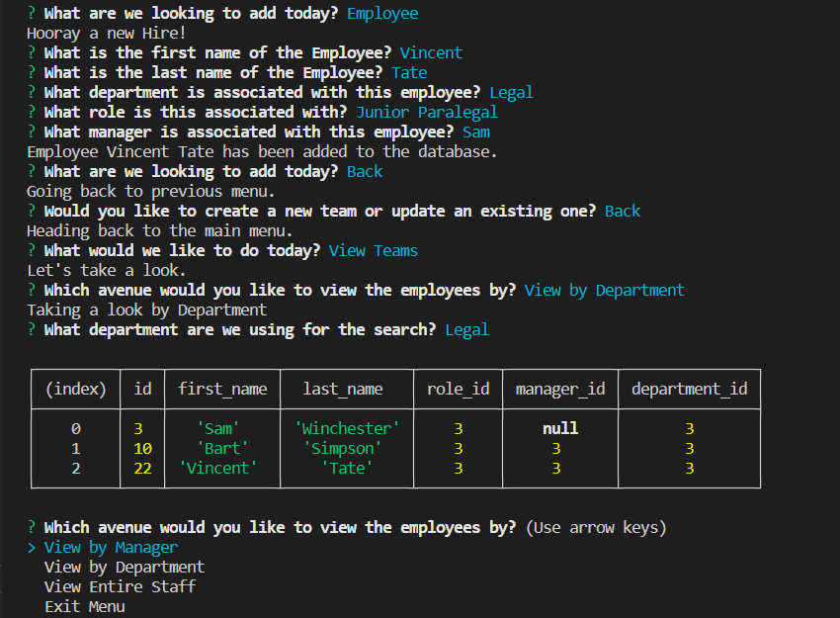Click the Employee answer on first prompt
840x618 pixels.
(x=382, y=14)
